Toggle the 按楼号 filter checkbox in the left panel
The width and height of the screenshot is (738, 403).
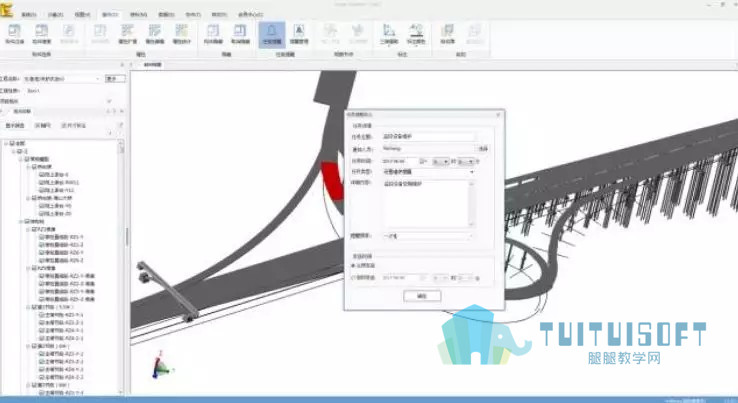pyautogui.click(x=38, y=126)
